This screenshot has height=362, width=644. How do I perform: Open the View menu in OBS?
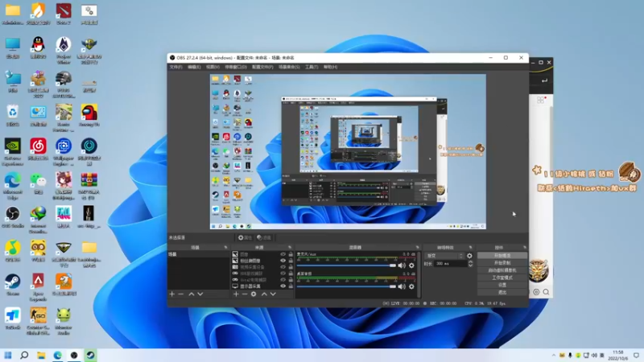click(x=213, y=67)
